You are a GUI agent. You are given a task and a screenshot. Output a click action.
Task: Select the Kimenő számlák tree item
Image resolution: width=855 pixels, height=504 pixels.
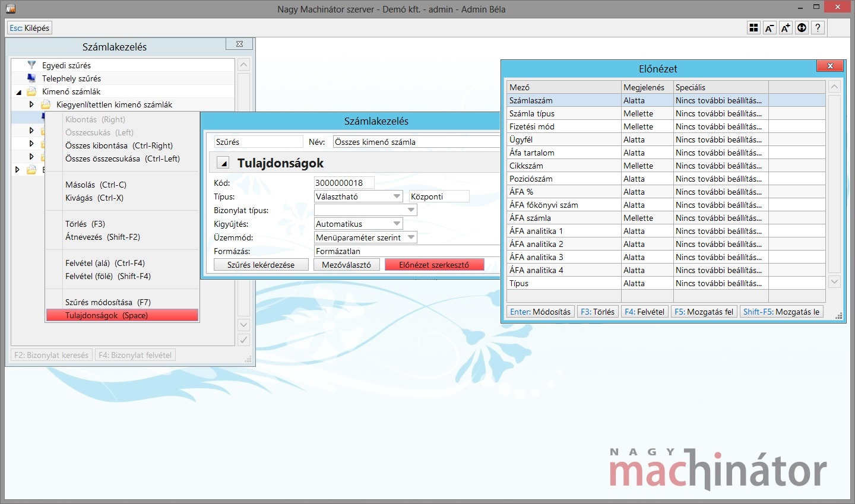click(x=71, y=91)
